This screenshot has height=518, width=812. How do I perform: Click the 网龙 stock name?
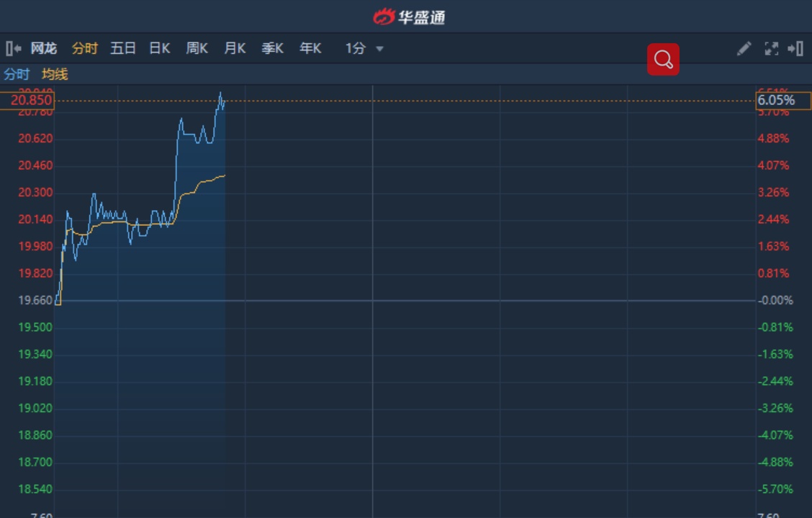click(43, 48)
